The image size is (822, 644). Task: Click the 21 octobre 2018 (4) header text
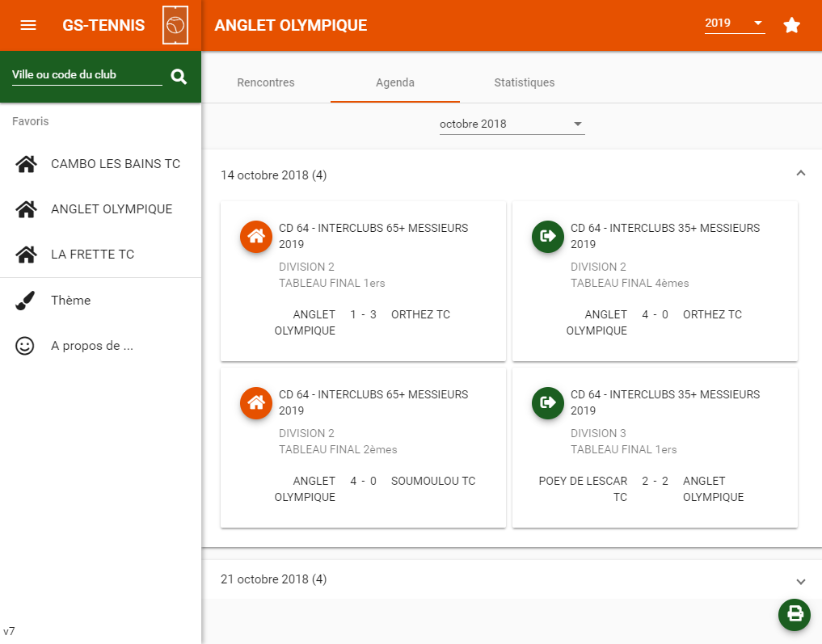274,579
